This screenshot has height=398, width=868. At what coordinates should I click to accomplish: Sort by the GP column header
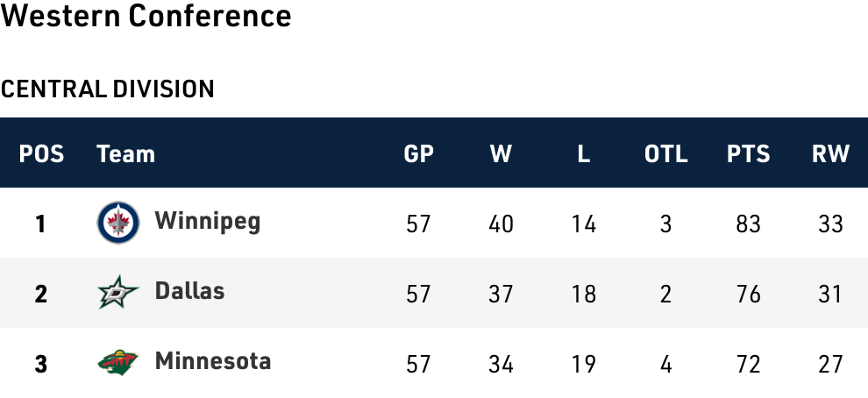pyautogui.click(x=419, y=154)
